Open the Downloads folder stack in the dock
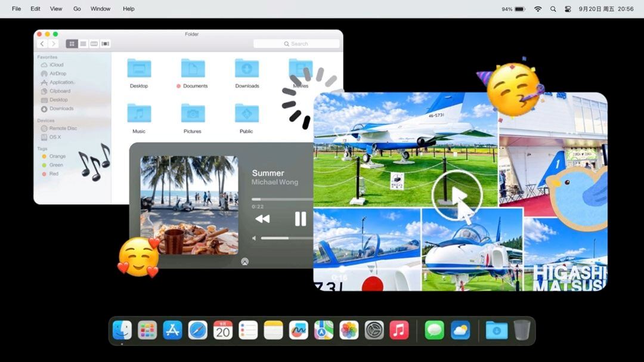Viewport: 644px width, 362px height. coord(497,330)
